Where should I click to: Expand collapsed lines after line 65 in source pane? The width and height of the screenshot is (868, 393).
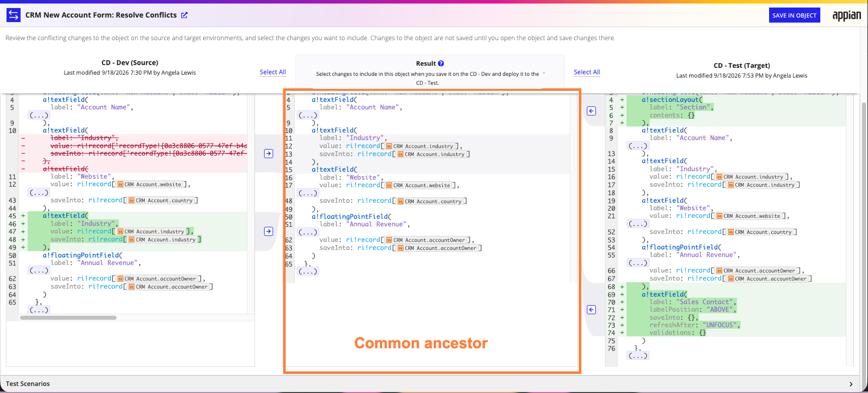click(39, 310)
